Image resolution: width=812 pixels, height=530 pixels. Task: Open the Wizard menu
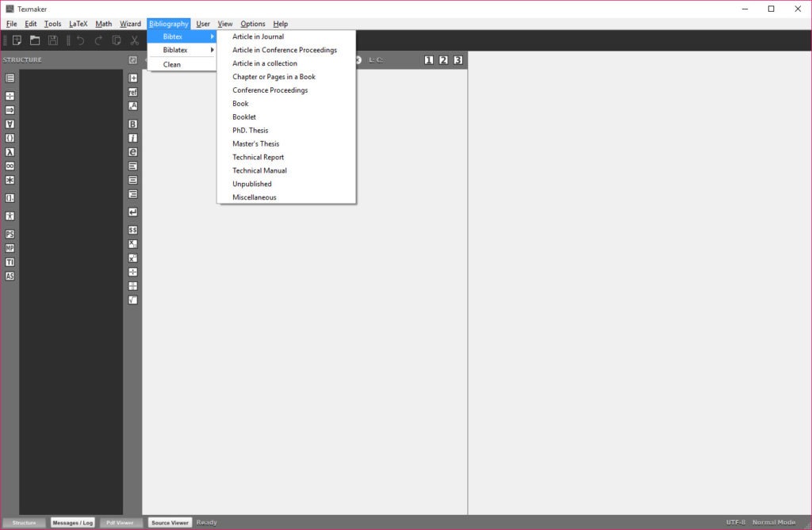click(x=130, y=24)
